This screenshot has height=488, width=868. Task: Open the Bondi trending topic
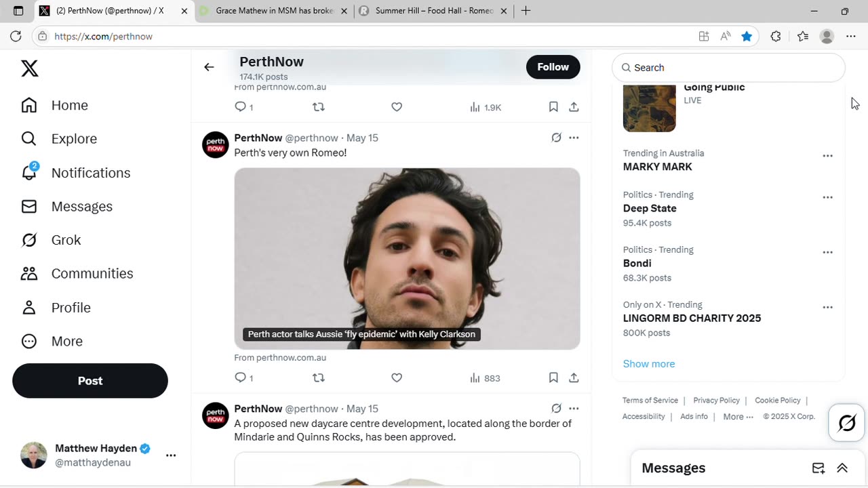pyautogui.click(x=637, y=263)
